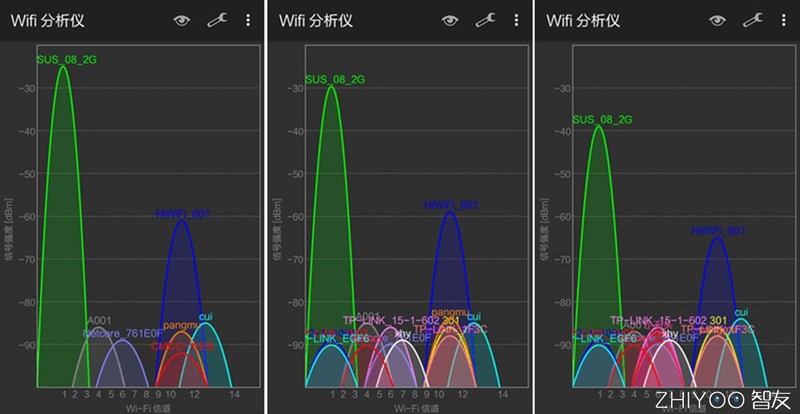Select cui network label in the right graph

pos(741,312)
